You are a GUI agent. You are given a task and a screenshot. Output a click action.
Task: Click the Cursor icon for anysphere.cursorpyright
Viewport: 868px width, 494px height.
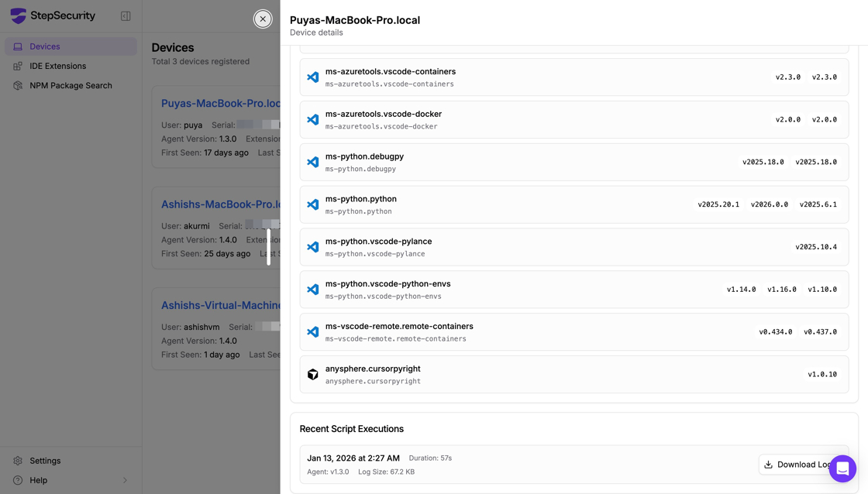pos(313,375)
